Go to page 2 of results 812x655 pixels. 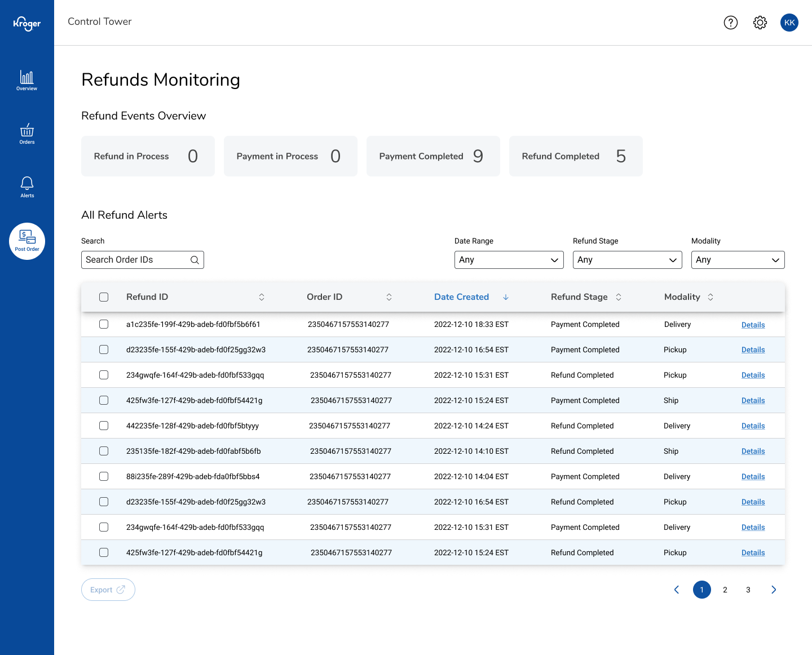click(725, 590)
